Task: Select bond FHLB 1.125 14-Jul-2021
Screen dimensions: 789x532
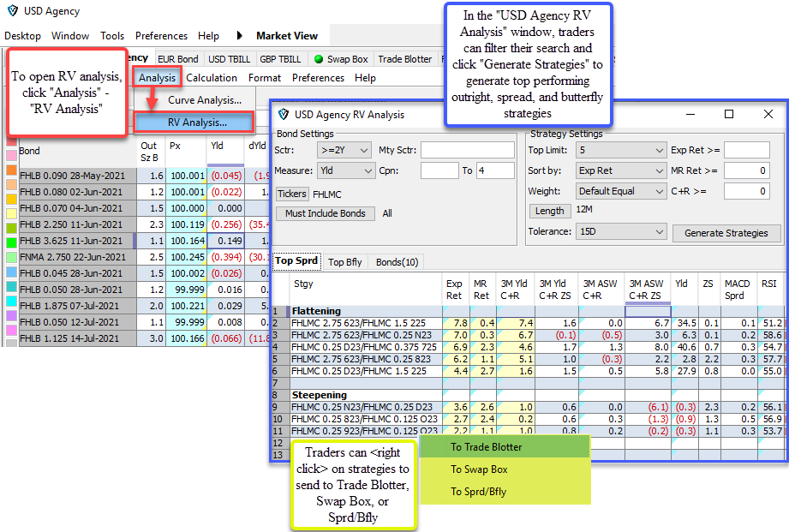Action: pos(77,338)
